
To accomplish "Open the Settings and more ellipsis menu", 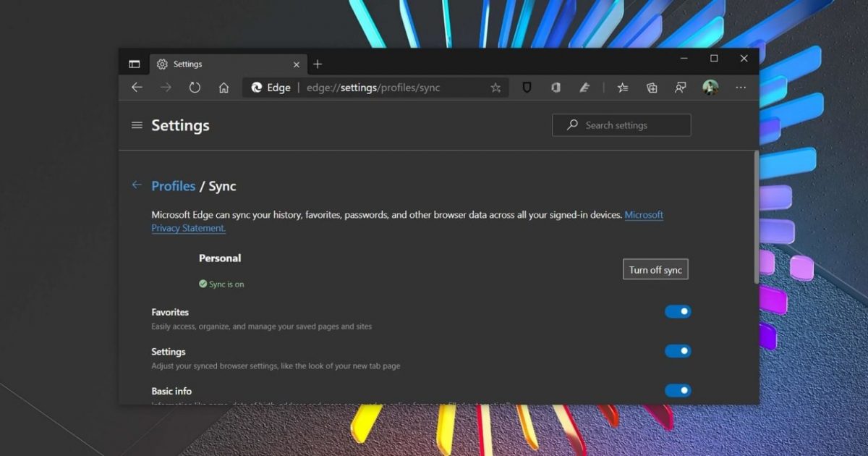I will [741, 88].
